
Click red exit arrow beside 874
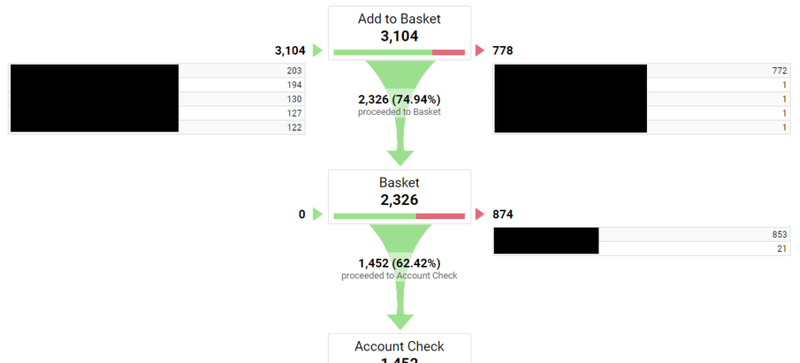480,214
